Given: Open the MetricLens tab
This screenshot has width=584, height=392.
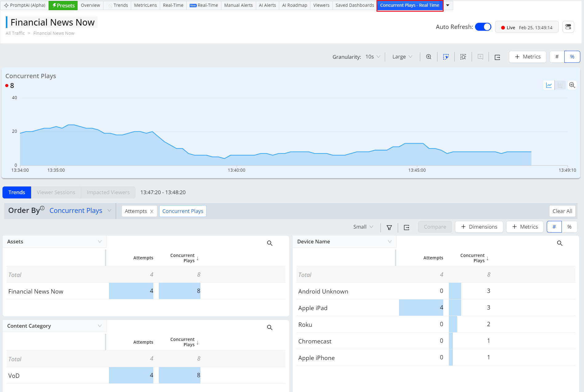Looking at the screenshot, I should (145, 5).
